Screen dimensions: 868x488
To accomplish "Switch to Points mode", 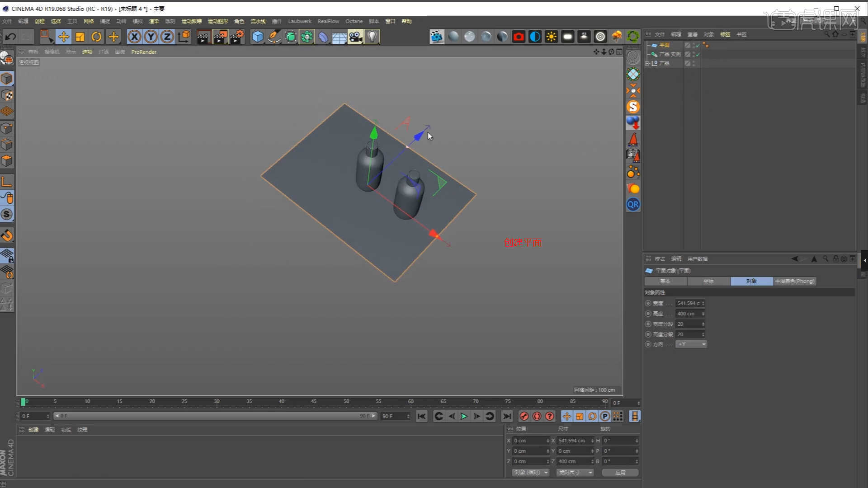I will 7,128.
